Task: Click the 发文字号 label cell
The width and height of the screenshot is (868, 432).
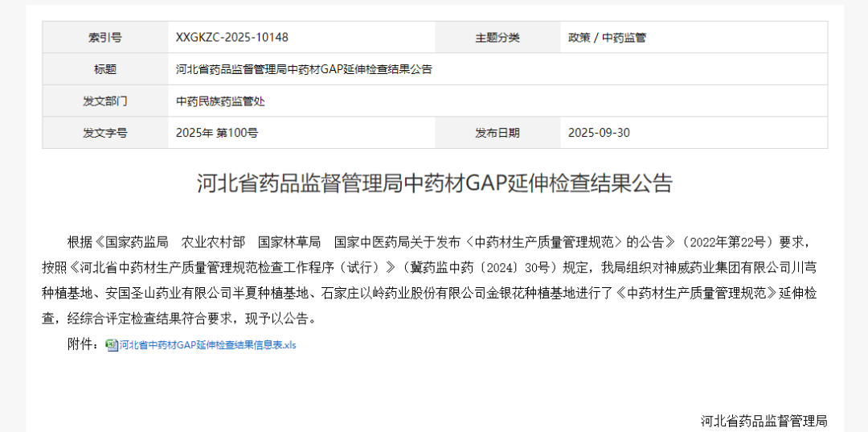Action: click(105, 133)
